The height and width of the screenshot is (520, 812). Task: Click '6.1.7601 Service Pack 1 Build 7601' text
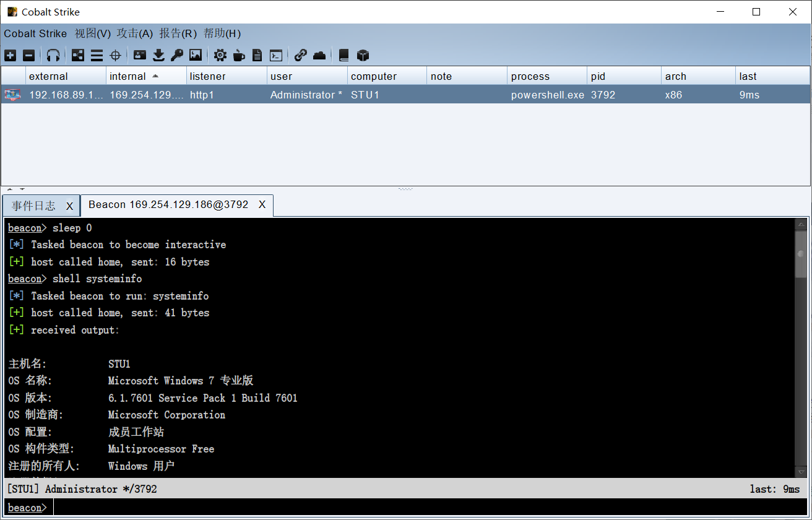(203, 398)
